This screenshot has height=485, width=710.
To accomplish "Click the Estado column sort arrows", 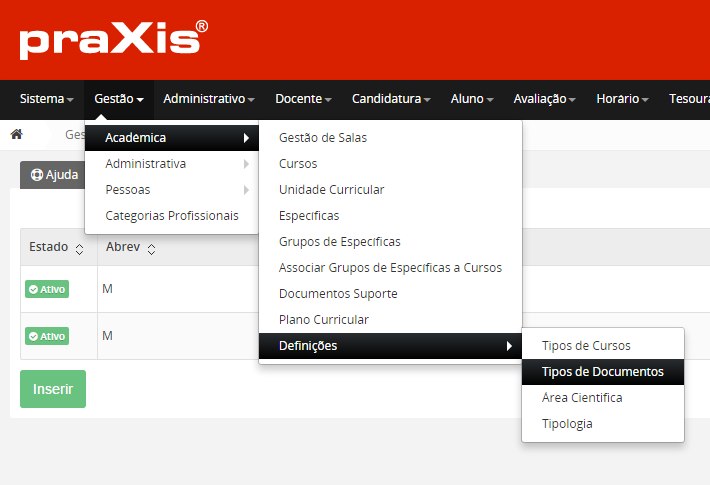I will coord(79,249).
